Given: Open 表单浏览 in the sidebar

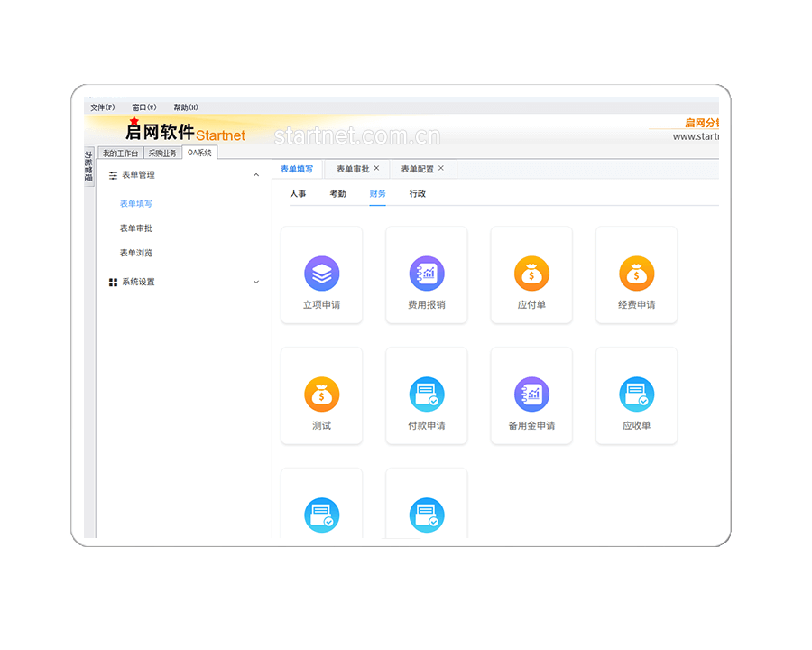Looking at the screenshot, I should pos(136,253).
